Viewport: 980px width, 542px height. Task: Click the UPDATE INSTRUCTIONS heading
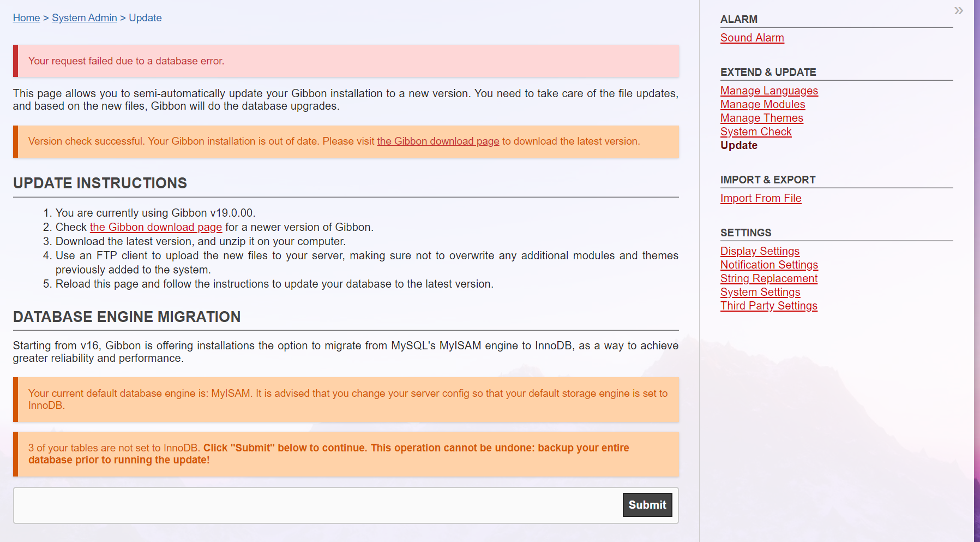100,183
